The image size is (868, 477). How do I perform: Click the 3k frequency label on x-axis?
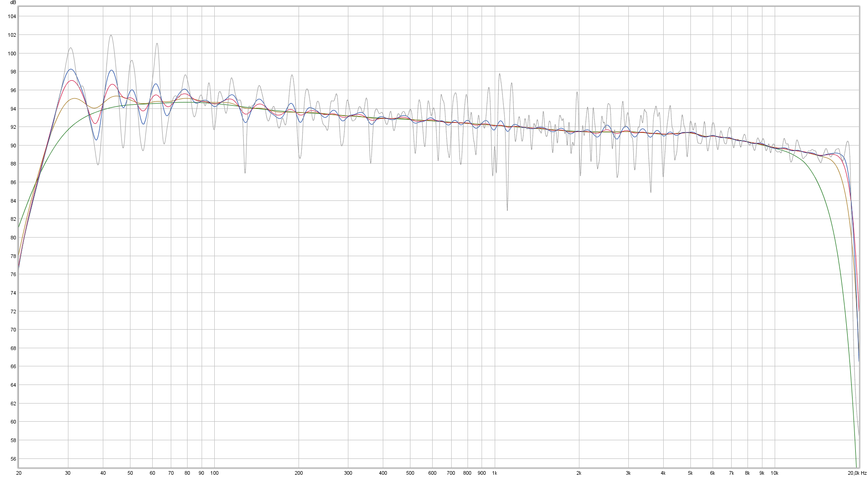(628, 473)
